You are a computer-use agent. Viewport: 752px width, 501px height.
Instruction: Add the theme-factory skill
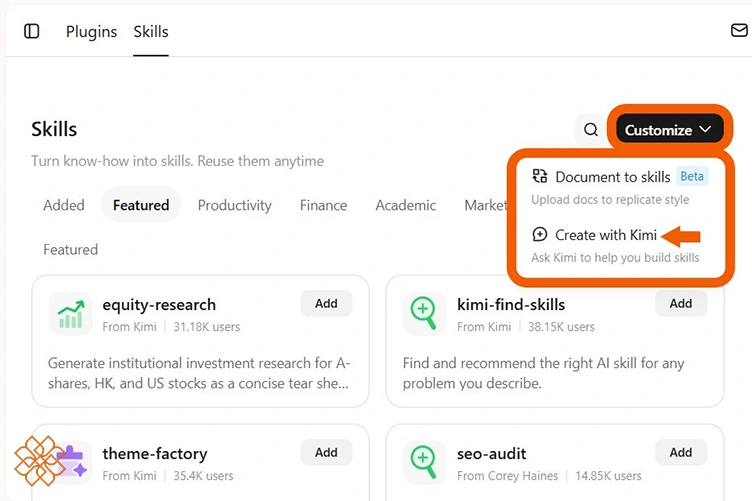[326, 453]
